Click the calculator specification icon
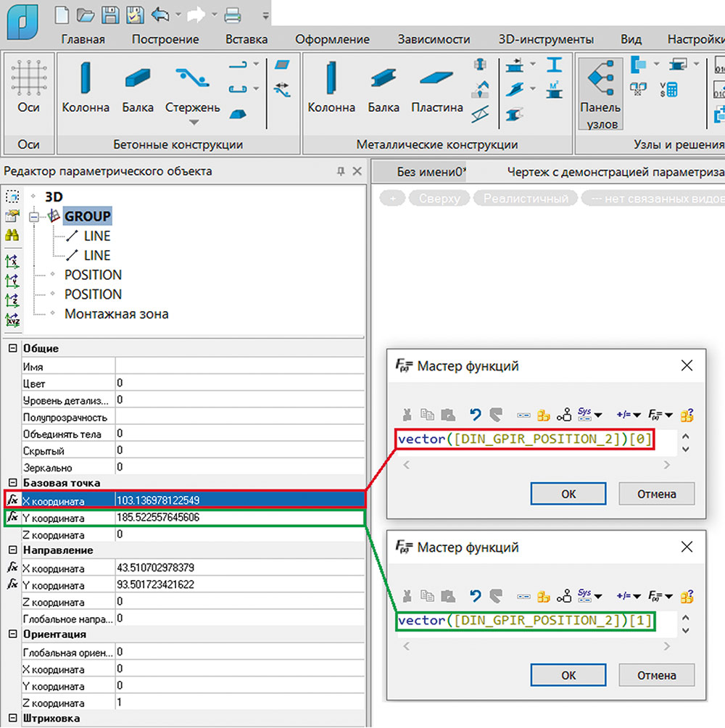Viewport: 725px width, 728px height. [x=668, y=88]
